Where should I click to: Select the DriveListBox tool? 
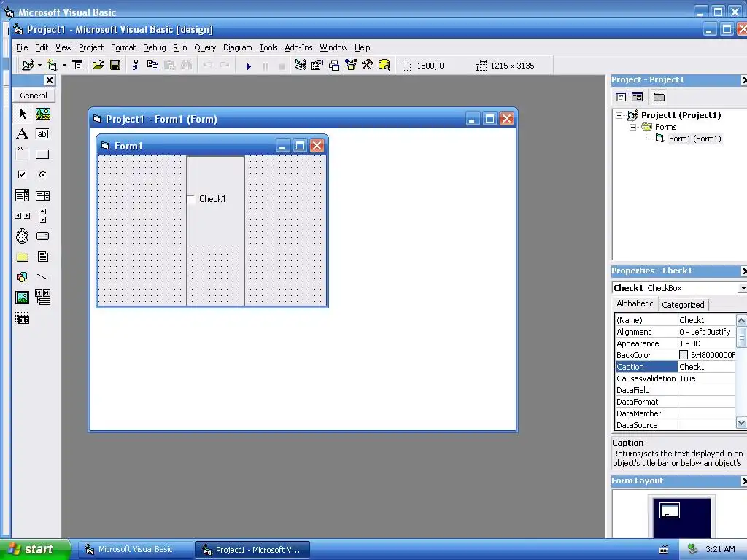[43, 236]
